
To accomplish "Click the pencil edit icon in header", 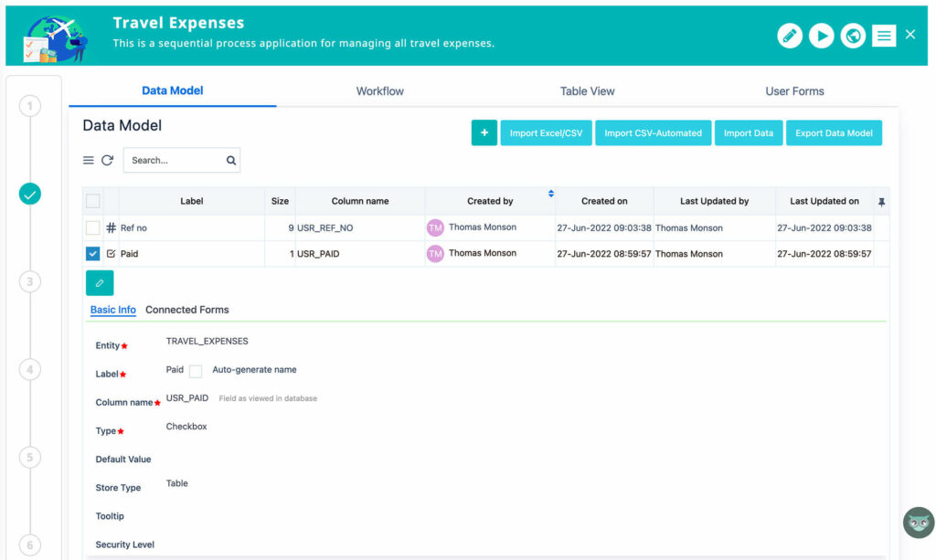I will 790,36.
